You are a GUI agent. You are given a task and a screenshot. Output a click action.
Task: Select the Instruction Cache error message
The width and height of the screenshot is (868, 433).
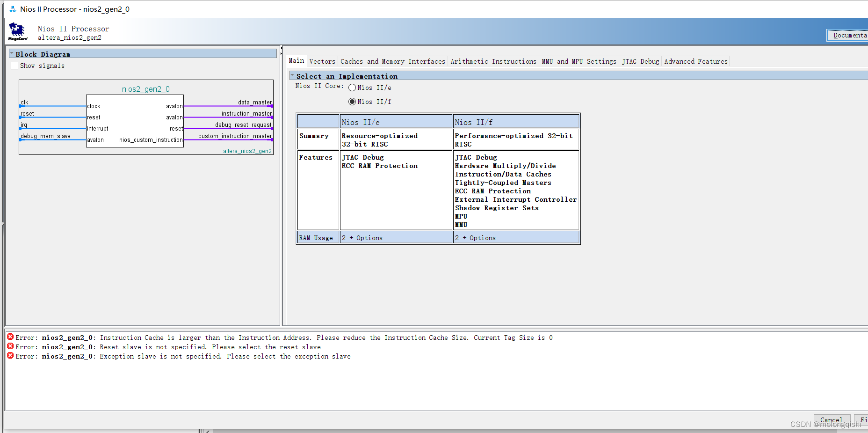click(x=284, y=338)
